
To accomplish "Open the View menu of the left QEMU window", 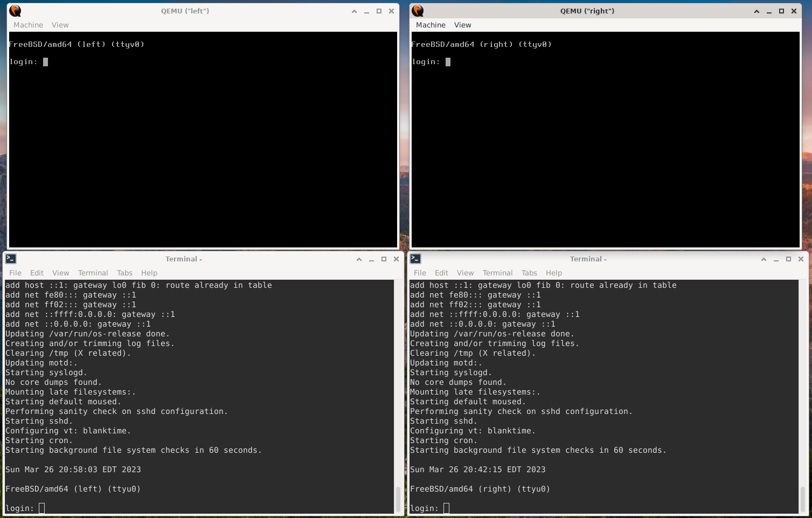I will (60, 25).
